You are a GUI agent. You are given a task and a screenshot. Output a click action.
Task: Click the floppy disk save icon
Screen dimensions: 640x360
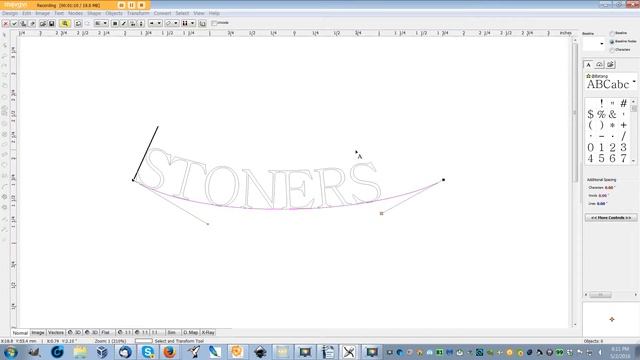point(51,24)
